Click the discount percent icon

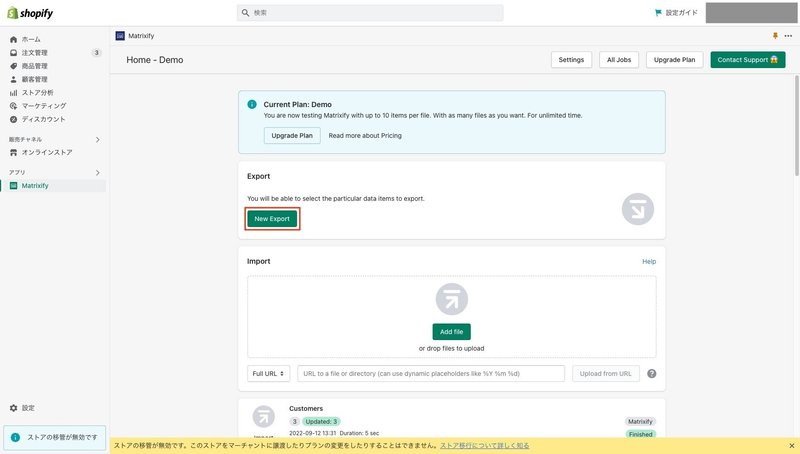pyautogui.click(x=13, y=119)
